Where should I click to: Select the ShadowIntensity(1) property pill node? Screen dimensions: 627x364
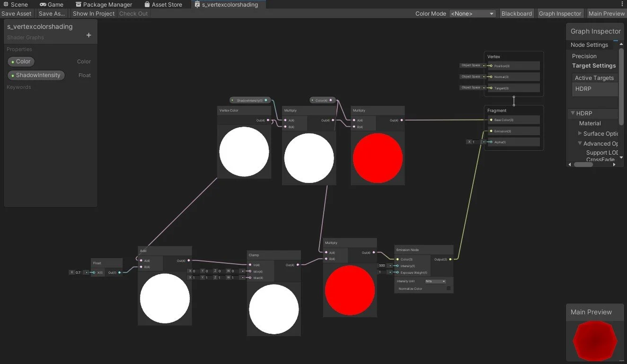coord(250,100)
